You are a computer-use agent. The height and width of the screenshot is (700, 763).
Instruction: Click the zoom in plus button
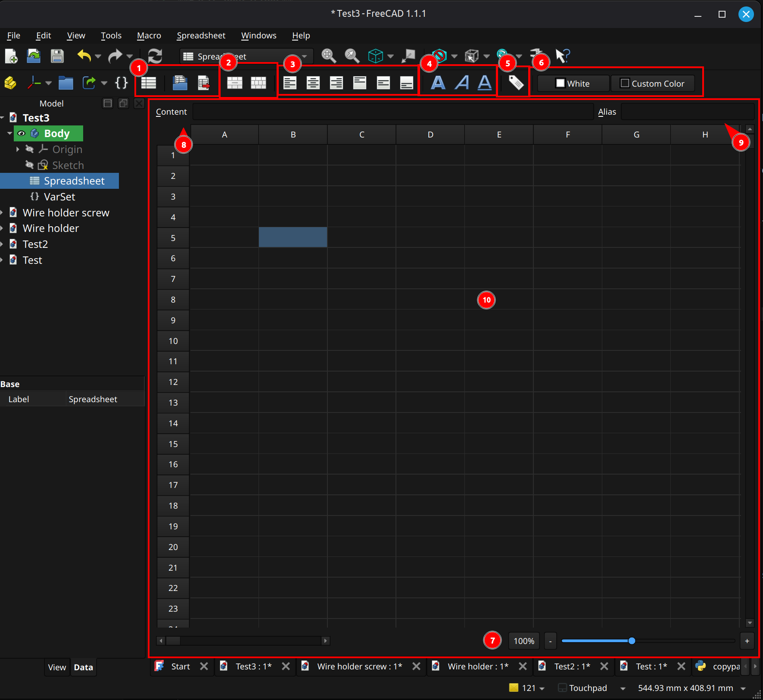747,641
